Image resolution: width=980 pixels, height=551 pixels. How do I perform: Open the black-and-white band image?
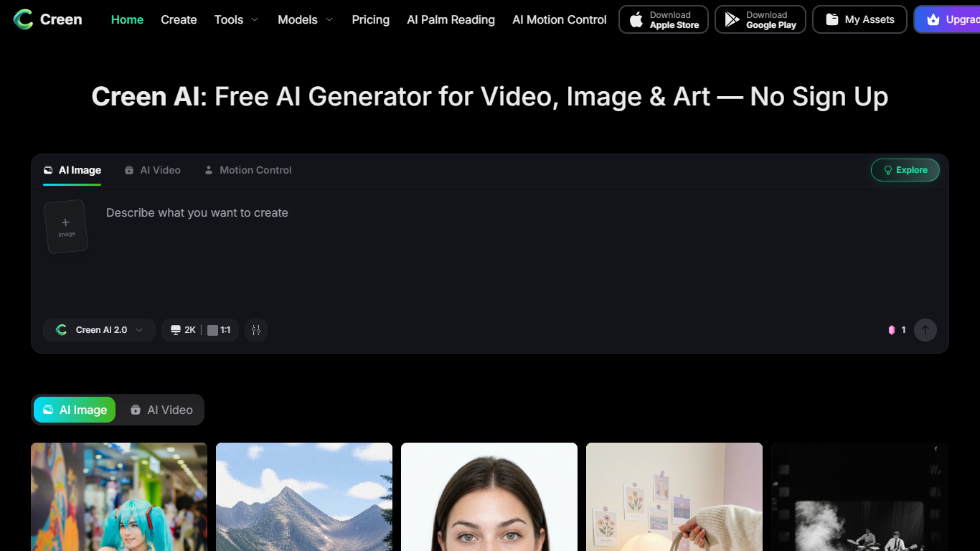(x=859, y=496)
